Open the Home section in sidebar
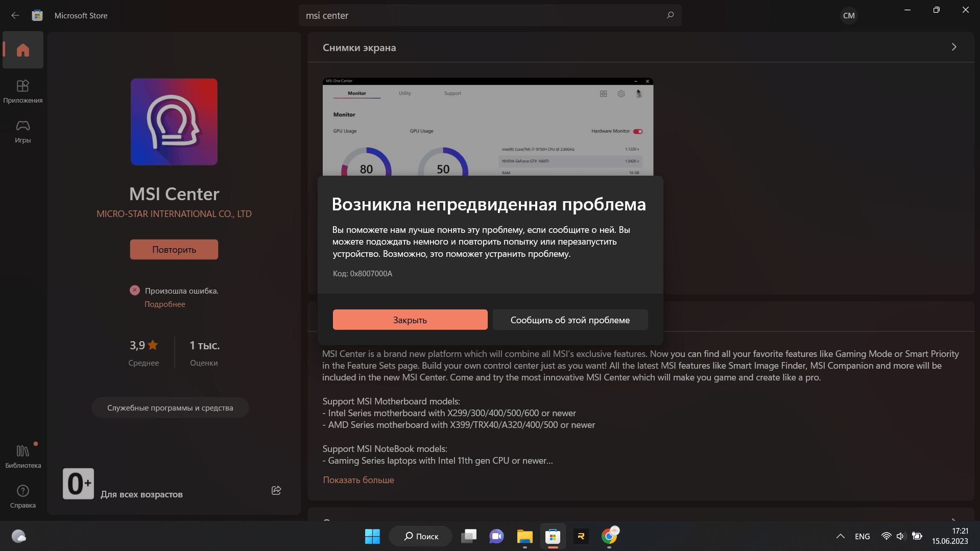This screenshot has height=551, width=980. [x=23, y=50]
